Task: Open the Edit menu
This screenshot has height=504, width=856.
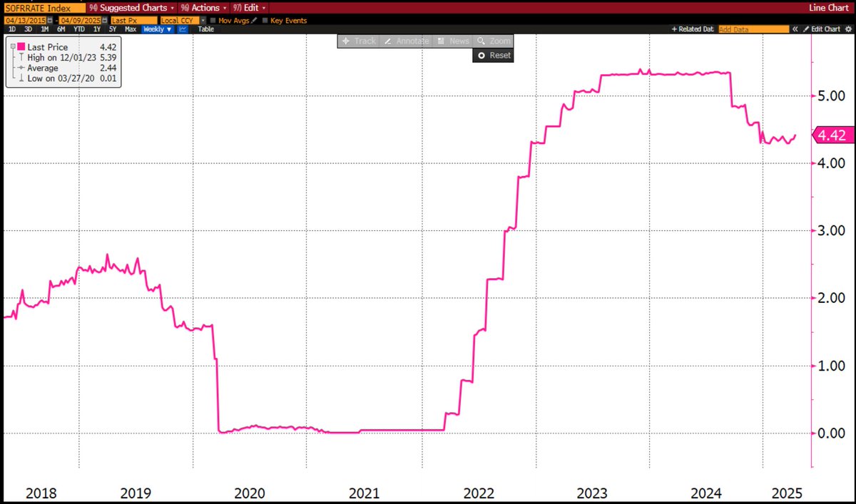Action: 248,8
